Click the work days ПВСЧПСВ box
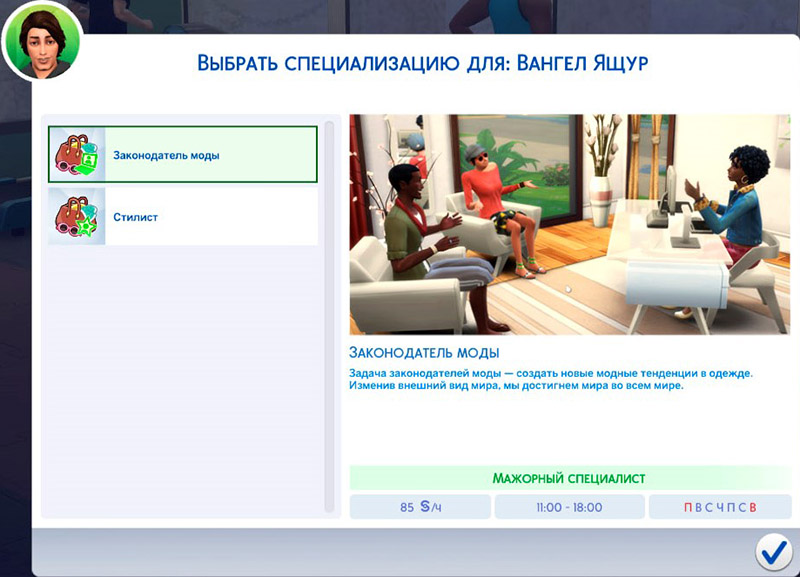Viewport: 800px width, 577px height. (x=720, y=507)
